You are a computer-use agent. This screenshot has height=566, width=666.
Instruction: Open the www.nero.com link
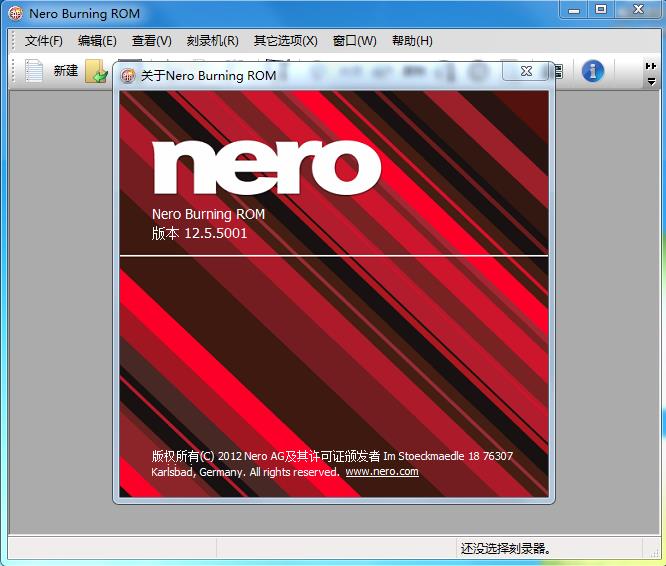click(382, 471)
